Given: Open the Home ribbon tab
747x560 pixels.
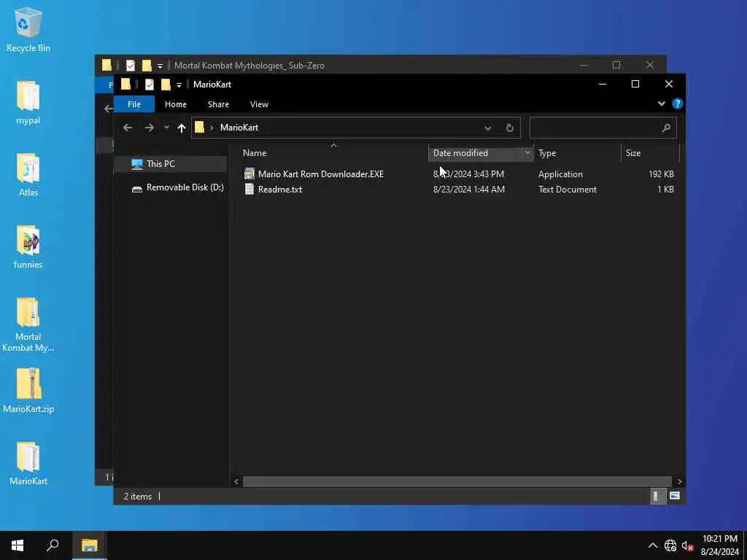Looking at the screenshot, I should coord(175,104).
